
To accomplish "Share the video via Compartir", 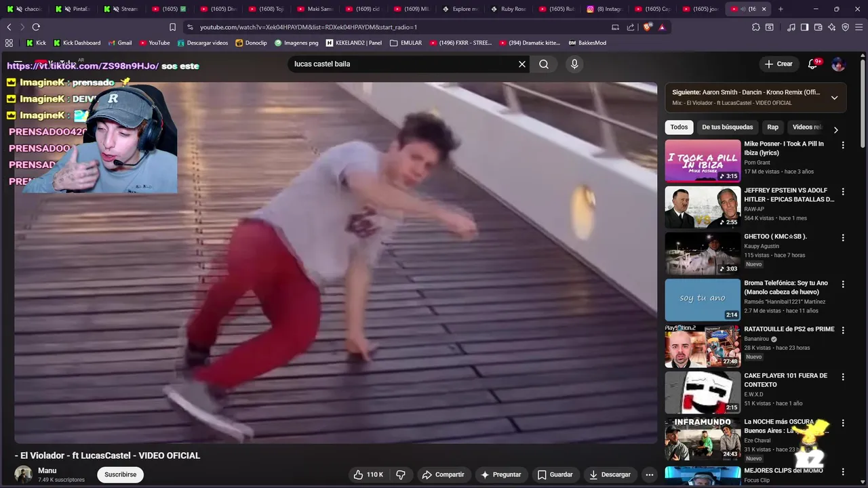I will pos(443,474).
